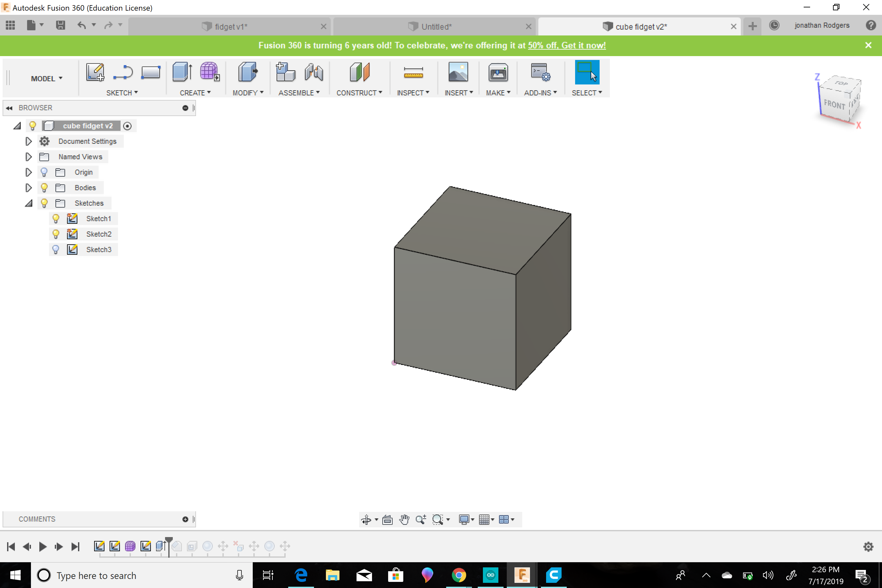882x588 pixels.
Task: Expand the Bodies folder
Action: click(x=28, y=188)
